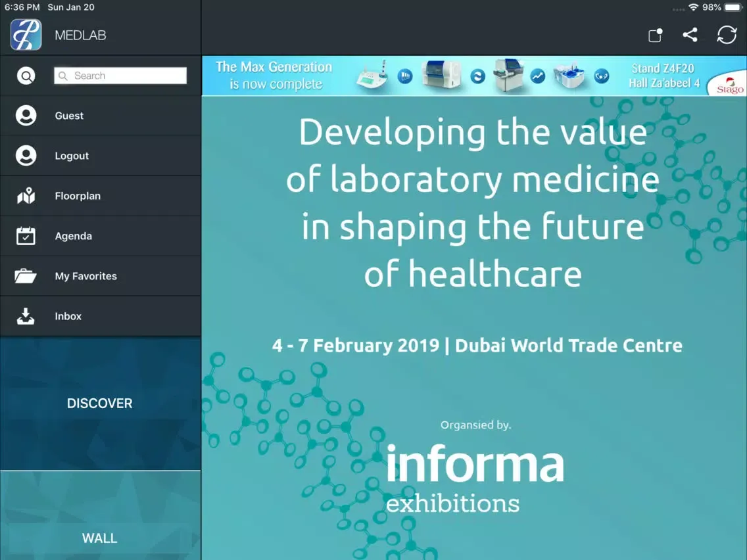747x560 pixels.
Task: Click the Logout person icon
Action: tap(26, 156)
